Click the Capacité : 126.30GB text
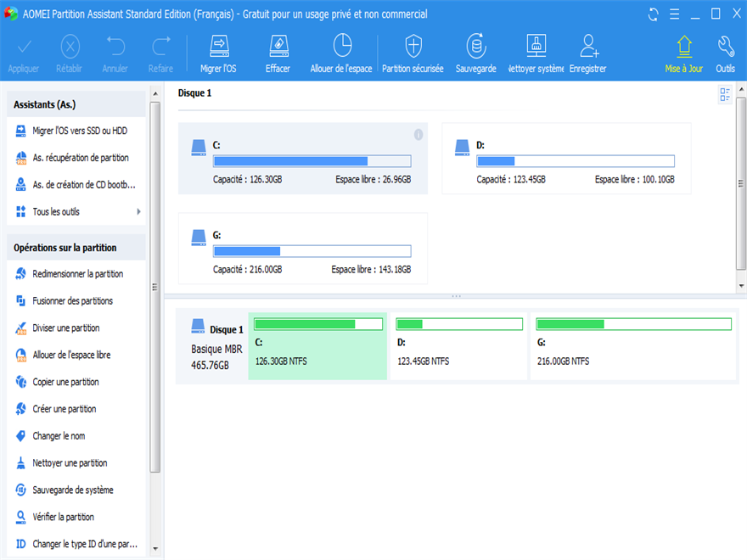Image resolution: width=747 pixels, height=560 pixels. point(247,180)
